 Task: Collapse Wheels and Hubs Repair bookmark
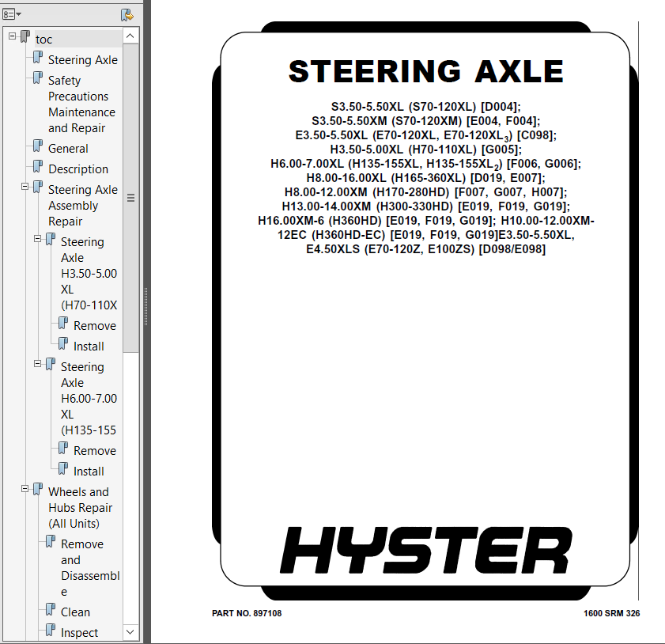25,489
